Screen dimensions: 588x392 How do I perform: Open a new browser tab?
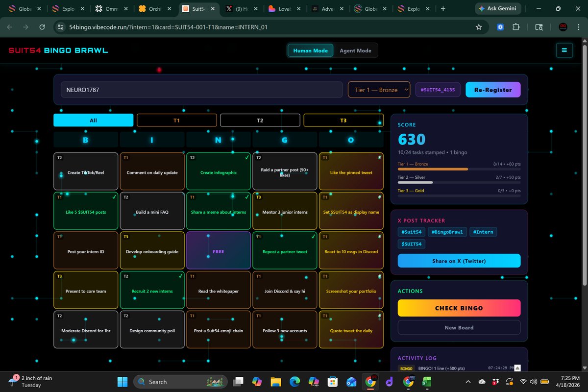tap(443, 8)
